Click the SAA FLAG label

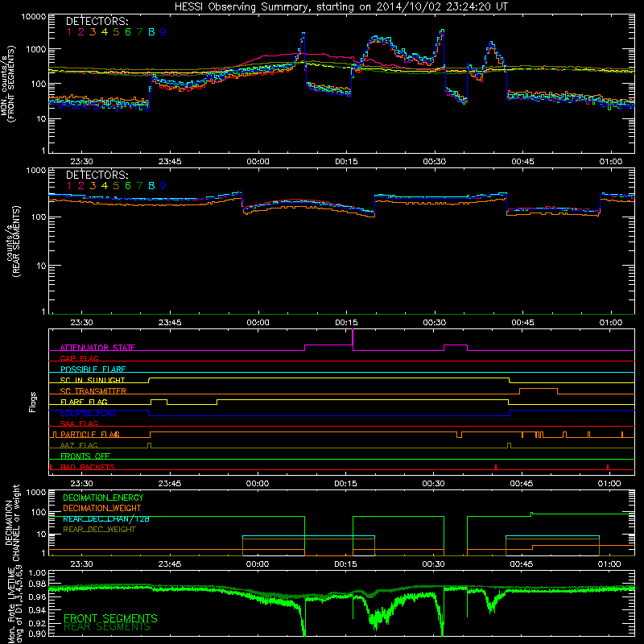79,423
